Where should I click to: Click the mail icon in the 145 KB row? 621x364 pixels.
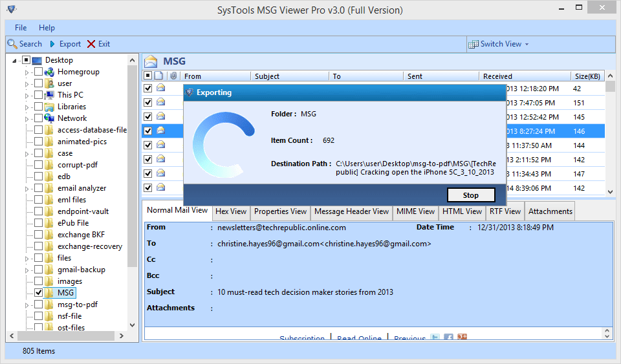coord(161,116)
